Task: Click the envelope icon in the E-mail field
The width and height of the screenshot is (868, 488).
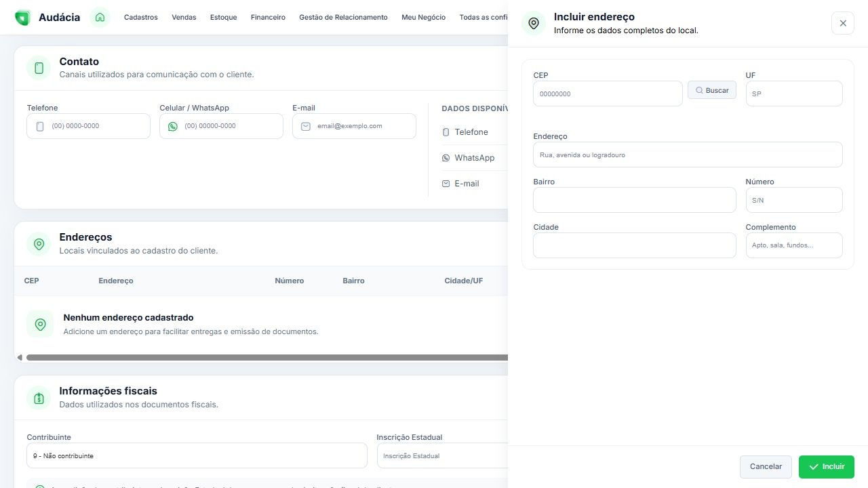Action: coord(306,126)
